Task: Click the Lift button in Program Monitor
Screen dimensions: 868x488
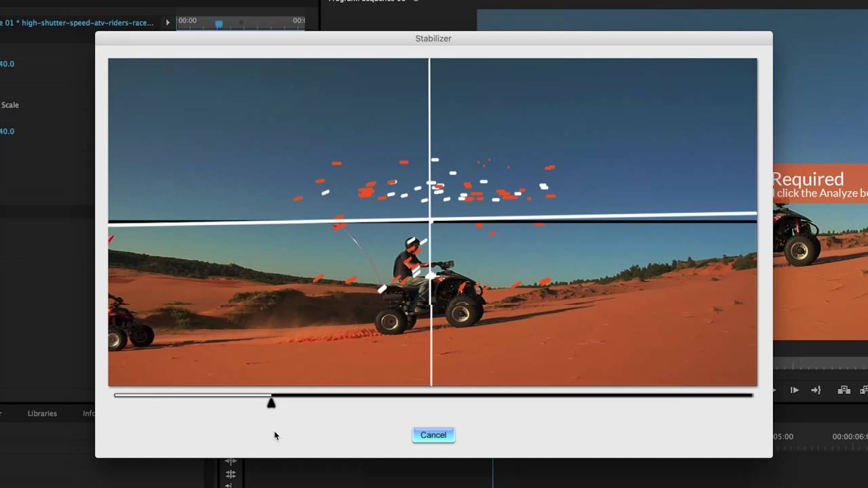Action: [844, 390]
